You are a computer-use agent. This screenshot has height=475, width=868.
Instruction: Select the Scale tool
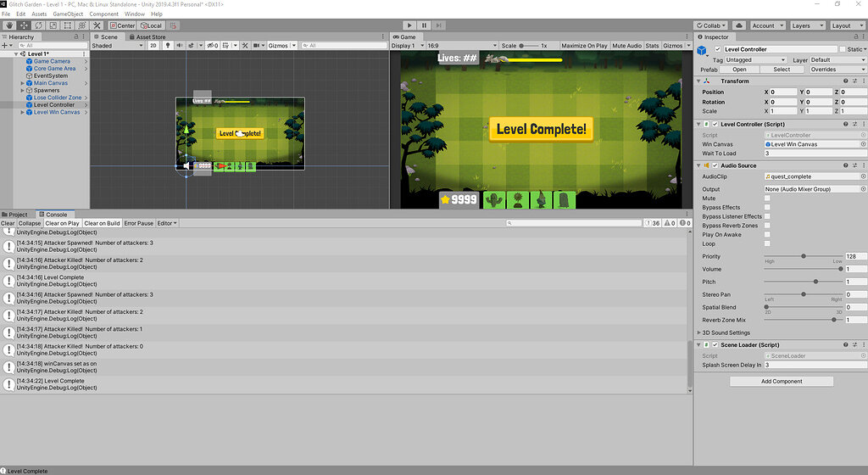53,25
